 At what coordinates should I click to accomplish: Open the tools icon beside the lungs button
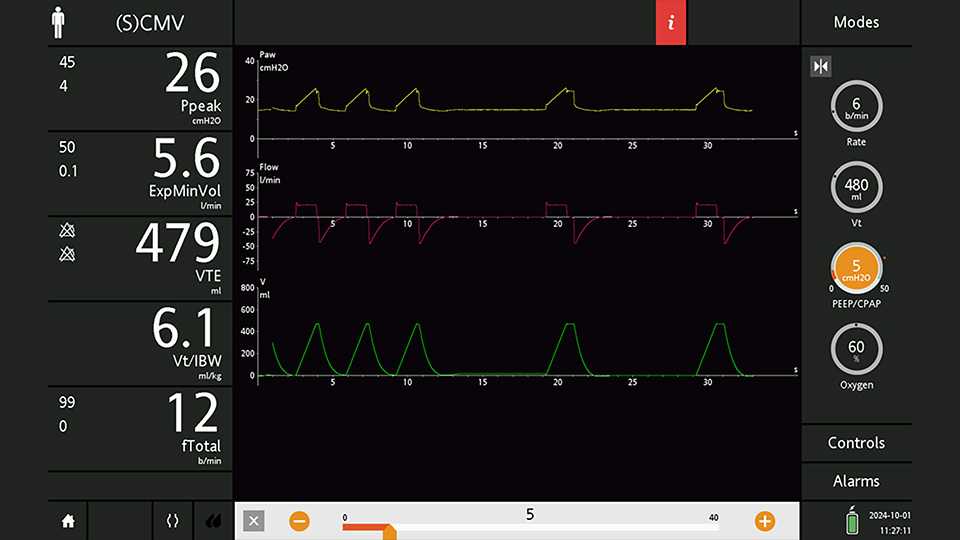click(x=213, y=521)
